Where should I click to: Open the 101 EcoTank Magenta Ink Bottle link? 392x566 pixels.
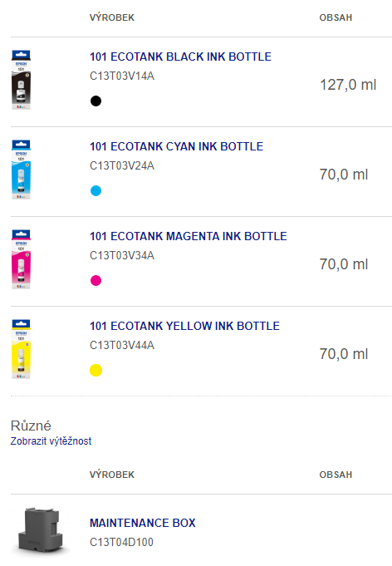tap(189, 236)
